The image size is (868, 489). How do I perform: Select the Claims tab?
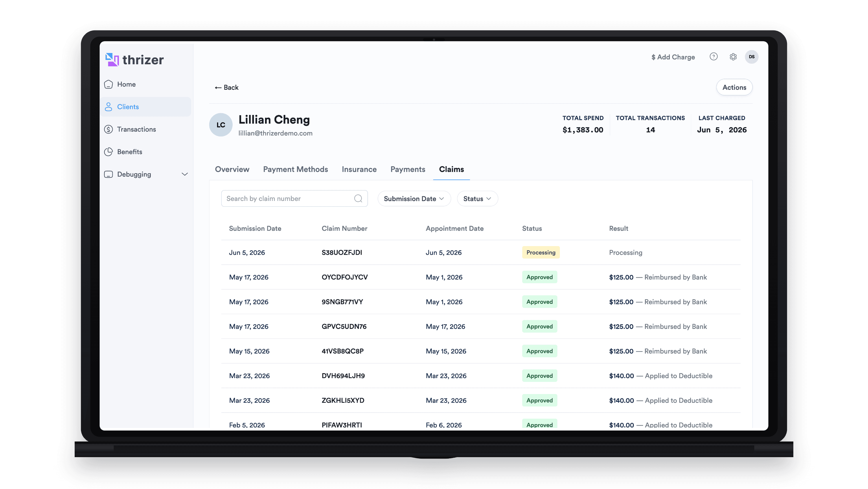[451, 169]
